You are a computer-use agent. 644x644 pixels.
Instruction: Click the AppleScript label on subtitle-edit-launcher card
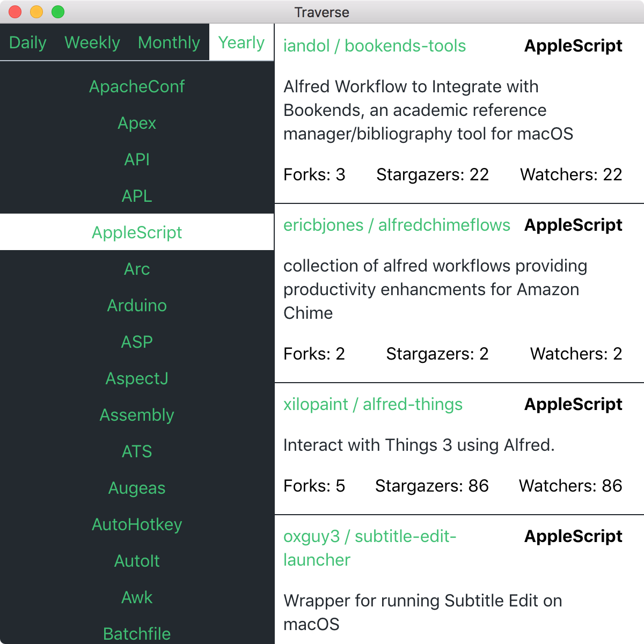(573, 536)
